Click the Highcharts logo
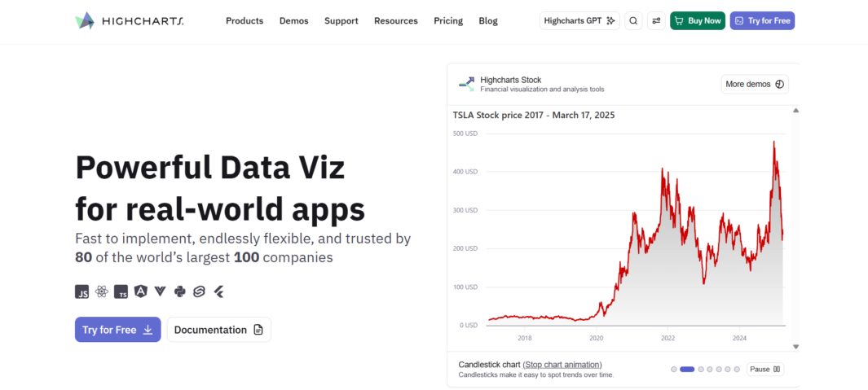 coord(130,21)
